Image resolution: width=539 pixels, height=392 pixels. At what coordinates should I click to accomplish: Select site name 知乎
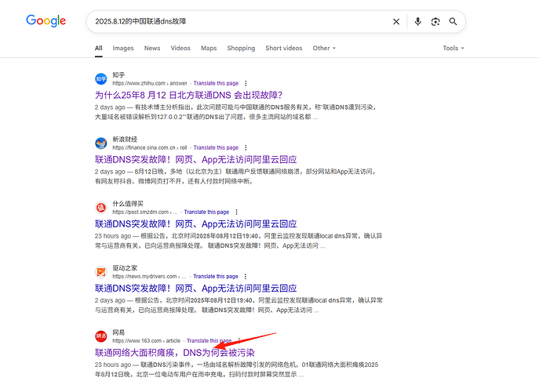tap(118, 75)
